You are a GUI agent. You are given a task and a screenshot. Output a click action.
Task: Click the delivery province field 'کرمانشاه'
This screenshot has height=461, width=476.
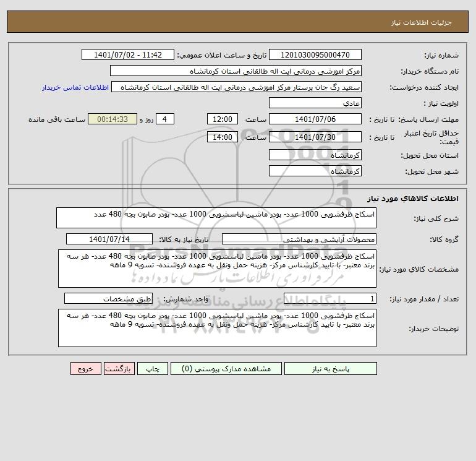[x=315, y=155]
